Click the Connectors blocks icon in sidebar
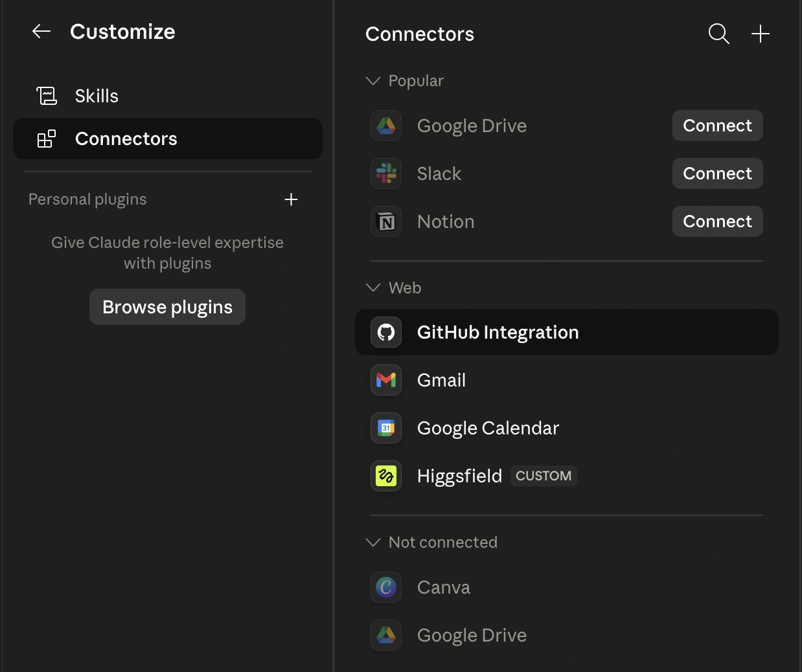This screenshot has width=802, height=672. click(47, 139)
